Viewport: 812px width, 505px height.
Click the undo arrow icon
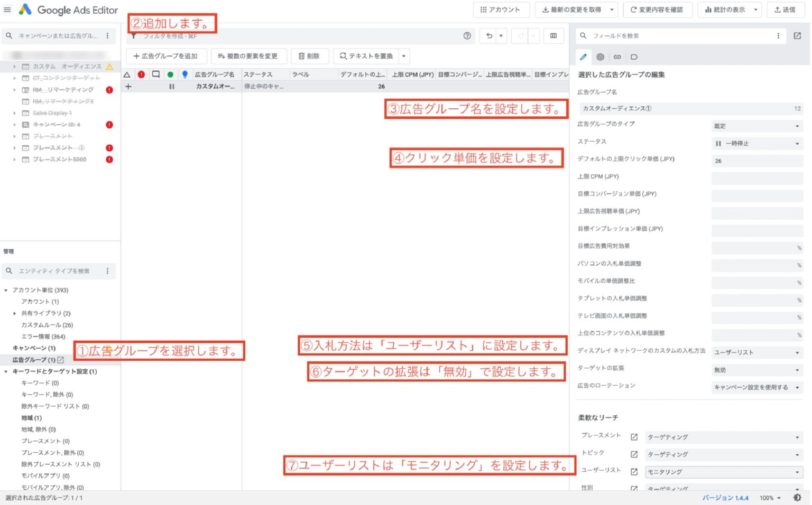point(489,36)
